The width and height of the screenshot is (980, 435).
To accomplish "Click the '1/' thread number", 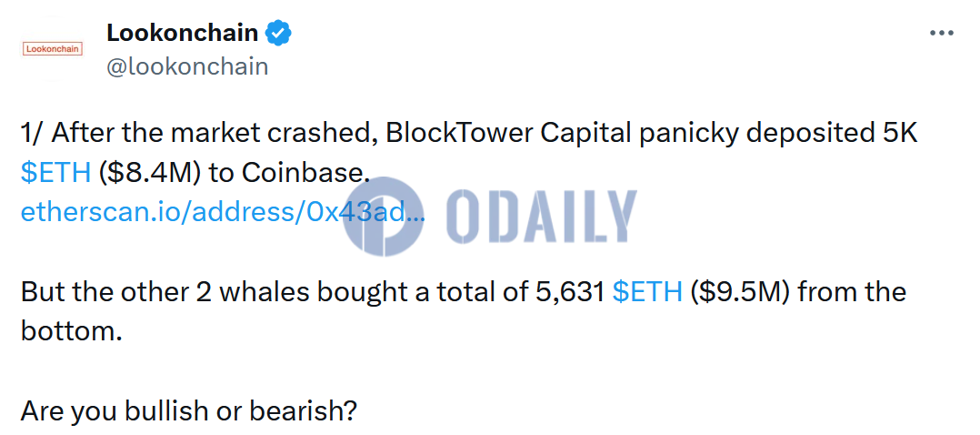I will click(32, 133).
